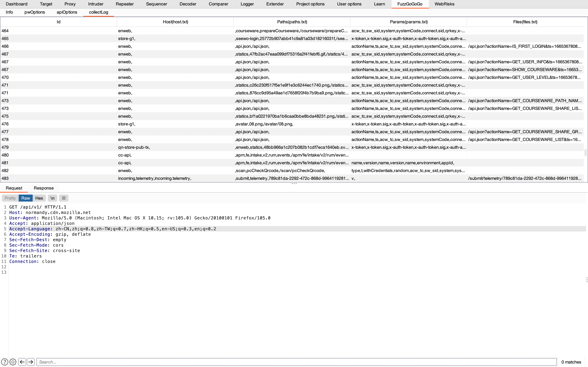Click the forward arrow button
588x367 pixels.
(x=31, y=362)
